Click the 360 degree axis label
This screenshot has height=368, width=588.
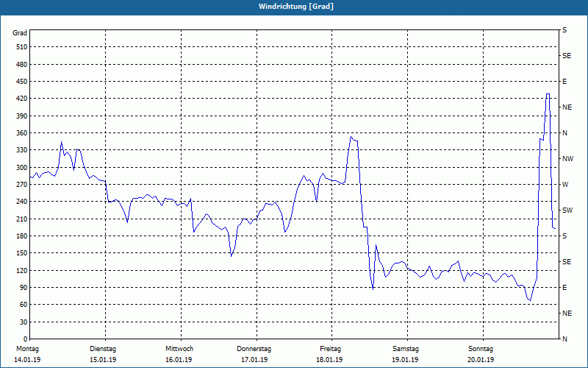tap(22, 133)
